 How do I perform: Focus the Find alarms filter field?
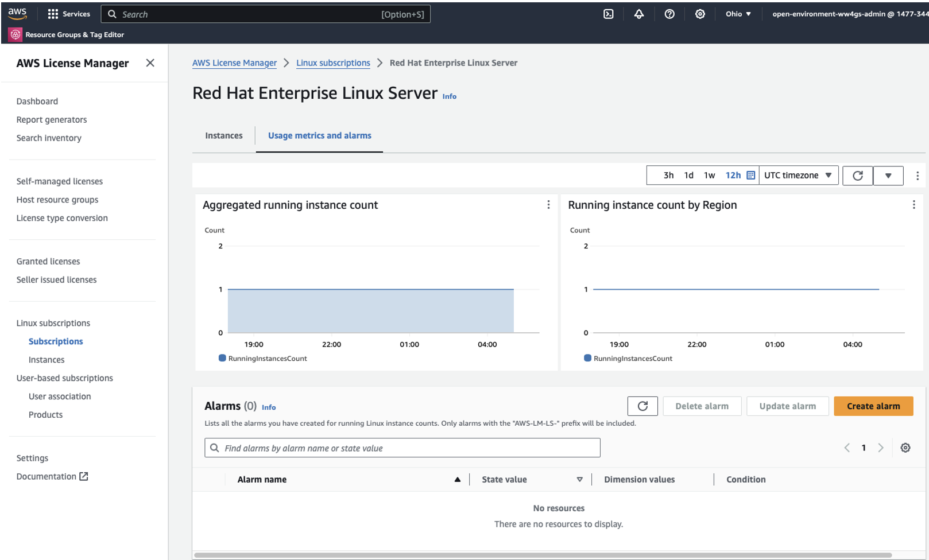point(402,448)
